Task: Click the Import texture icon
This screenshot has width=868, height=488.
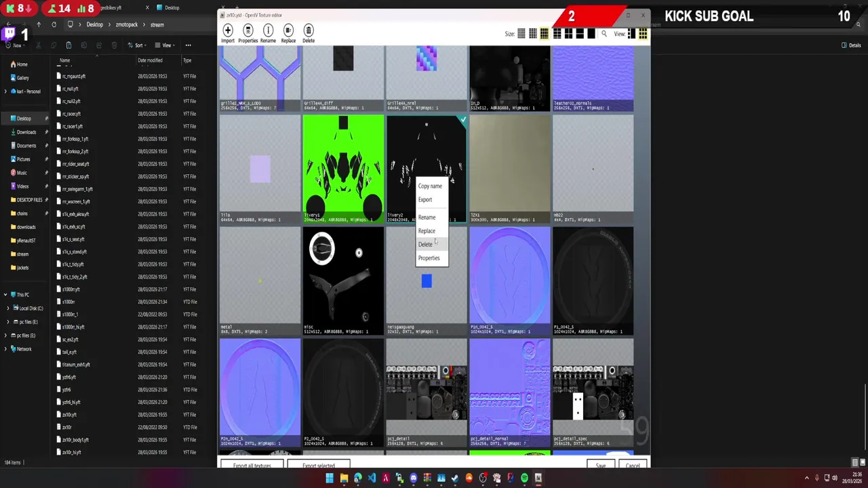Action: pos(228,33)
